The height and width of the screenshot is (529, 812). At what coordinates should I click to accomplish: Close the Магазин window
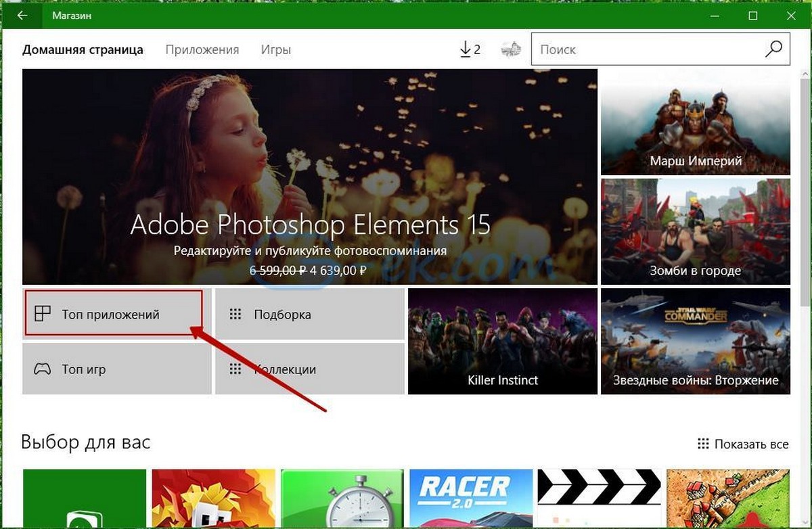coord(790,15)
